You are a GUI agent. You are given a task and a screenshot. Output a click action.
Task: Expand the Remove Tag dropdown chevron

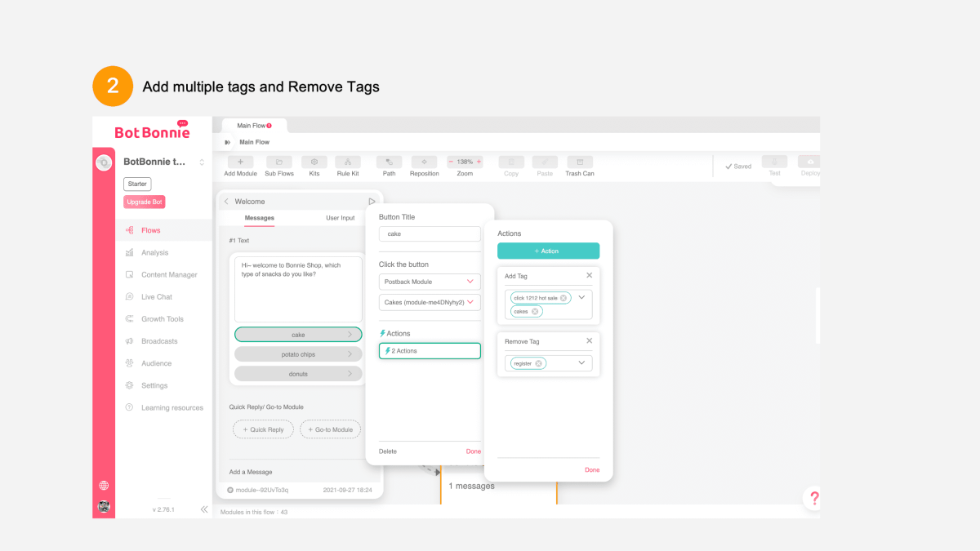pos(582,363)
